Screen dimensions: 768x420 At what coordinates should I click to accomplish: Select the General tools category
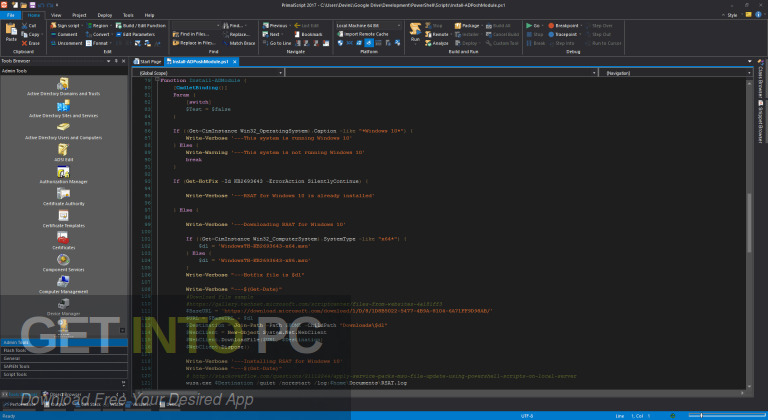click(x=64, y=358)
